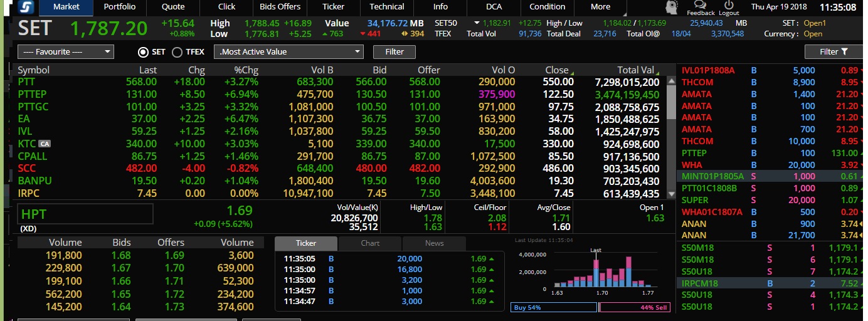The height and width of the screenshot is (321, 868).
Task: Click the IRPCM18 ticker row
Action: (771, 283)
